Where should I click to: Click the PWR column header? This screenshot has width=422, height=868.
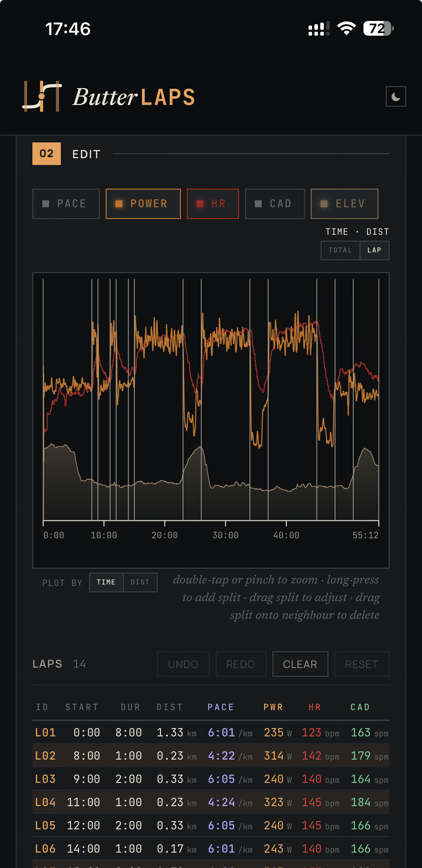[x=273, y=707]
